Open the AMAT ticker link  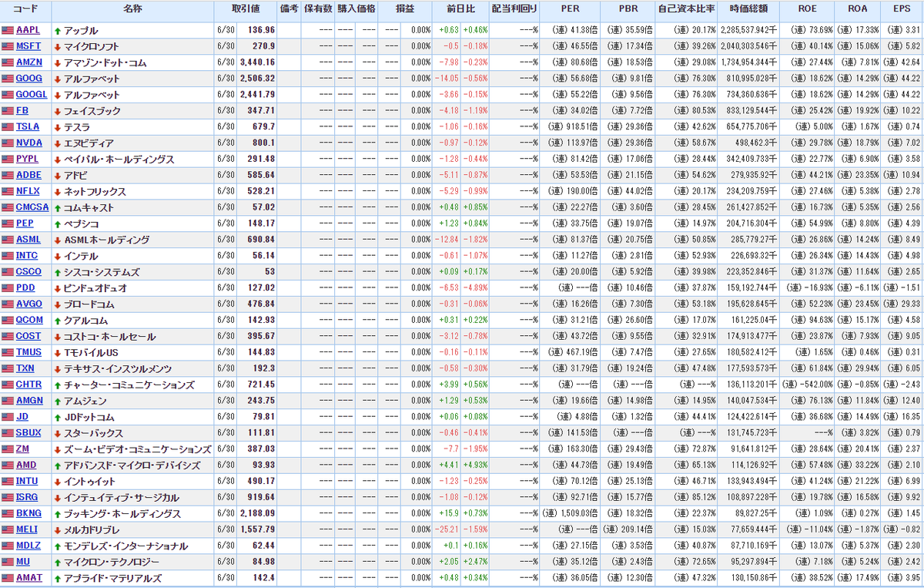click(x=29, y=578)
